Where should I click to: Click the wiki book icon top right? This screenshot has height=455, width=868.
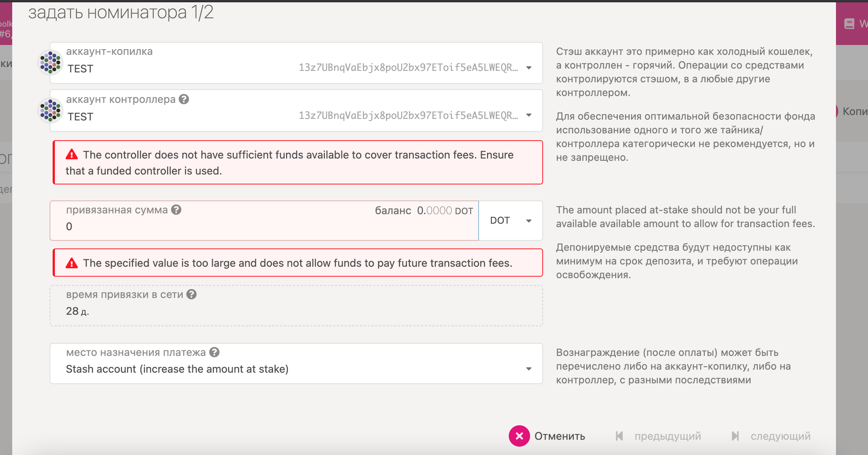849,24
